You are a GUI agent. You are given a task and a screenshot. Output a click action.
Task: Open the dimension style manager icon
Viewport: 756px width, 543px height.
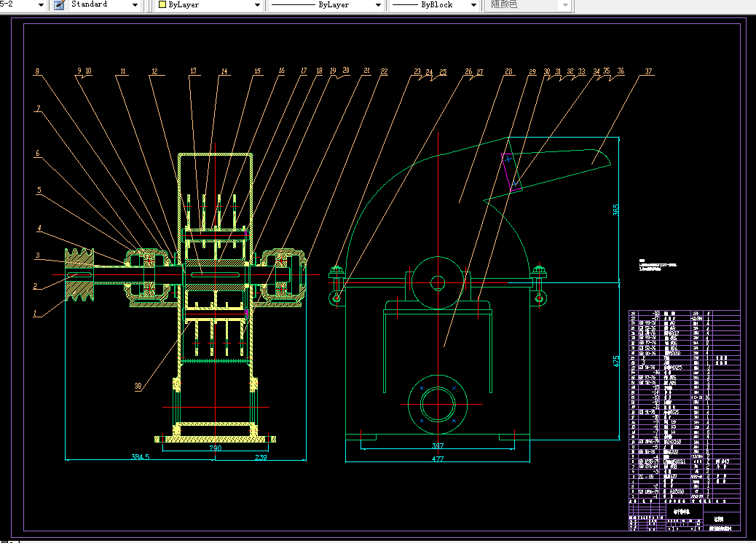(x=59, y=5)
